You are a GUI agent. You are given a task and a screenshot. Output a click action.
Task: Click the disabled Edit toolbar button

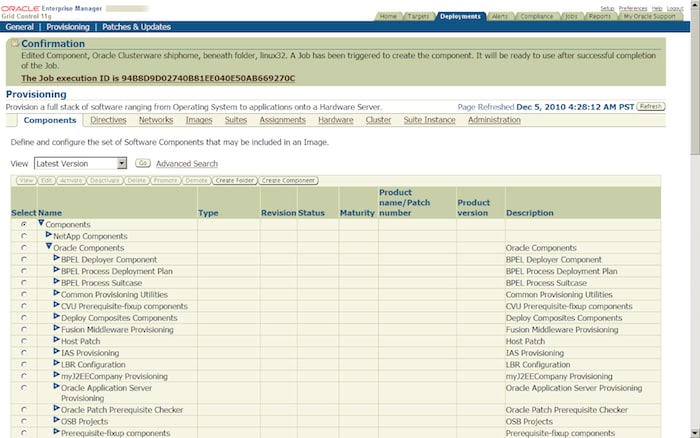pos(46,180)
